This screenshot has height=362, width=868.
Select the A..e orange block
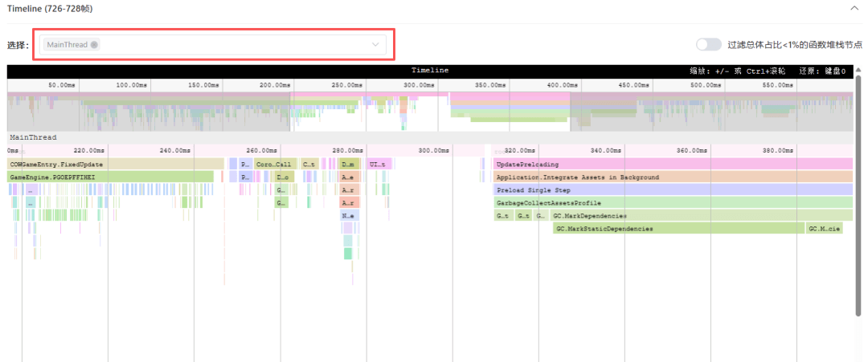click(350, 177)
